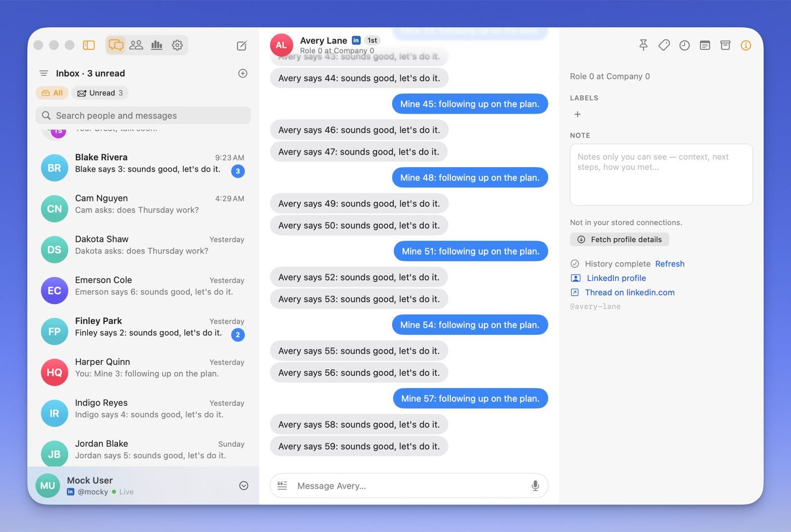The height and width of the screenshot is (532, 791).
Task: Open the inbox filter menu icon
Action: coord(44,73)
